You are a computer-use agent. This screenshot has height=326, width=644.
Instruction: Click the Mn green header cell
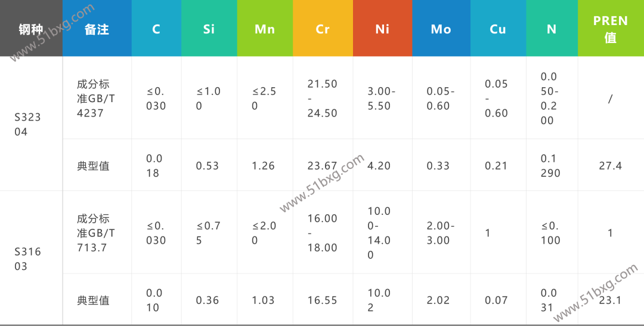pos(265,28)
